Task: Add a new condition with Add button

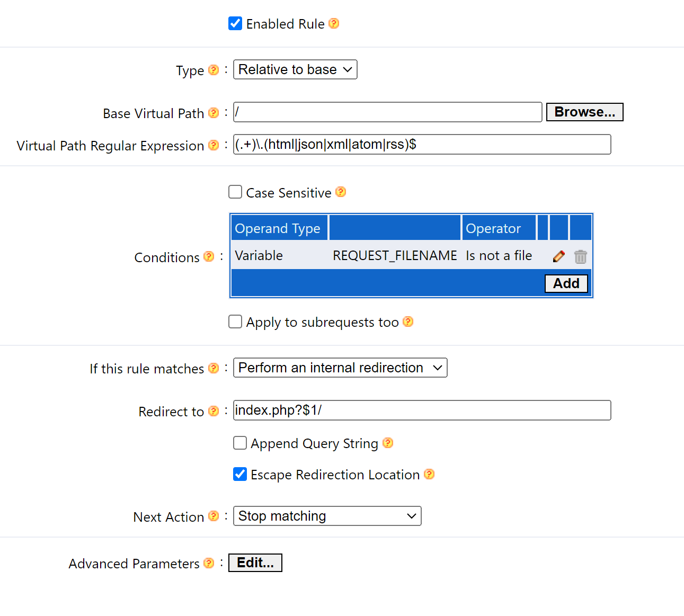Action: pos(566,283)
